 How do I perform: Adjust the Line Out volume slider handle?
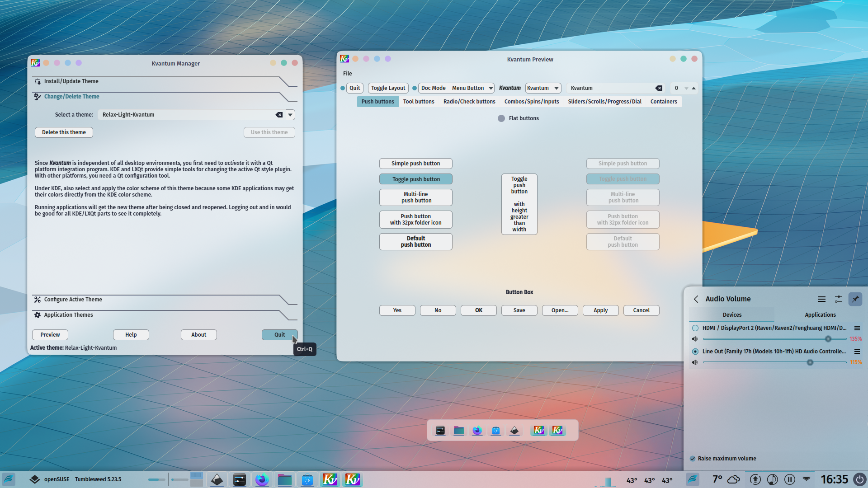(x=810, y=362)
